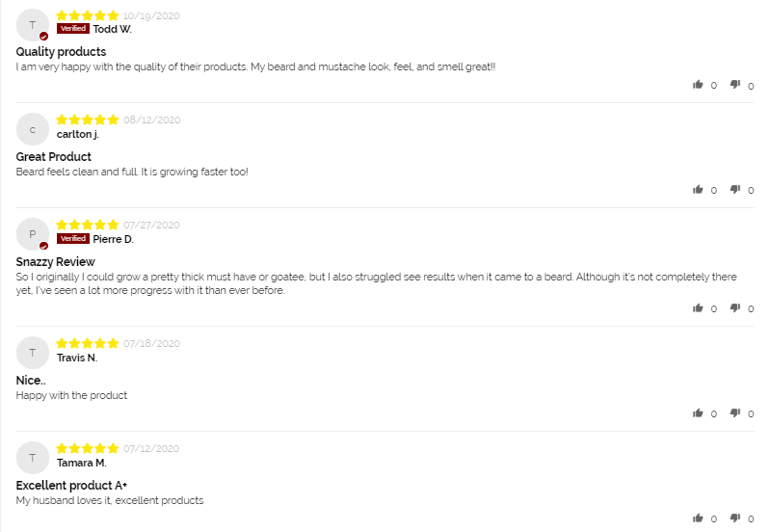
Task: Give thumbs up to Travis N.'s review
Action: (698, 413)
